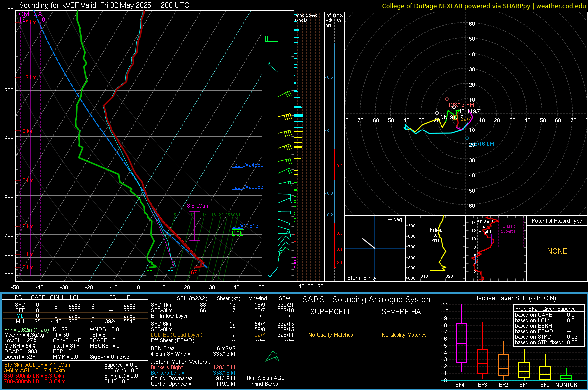Screen dimensions: 588x390
Task: Click the SRH (m2/s2) column header
Action: (192, 298)
